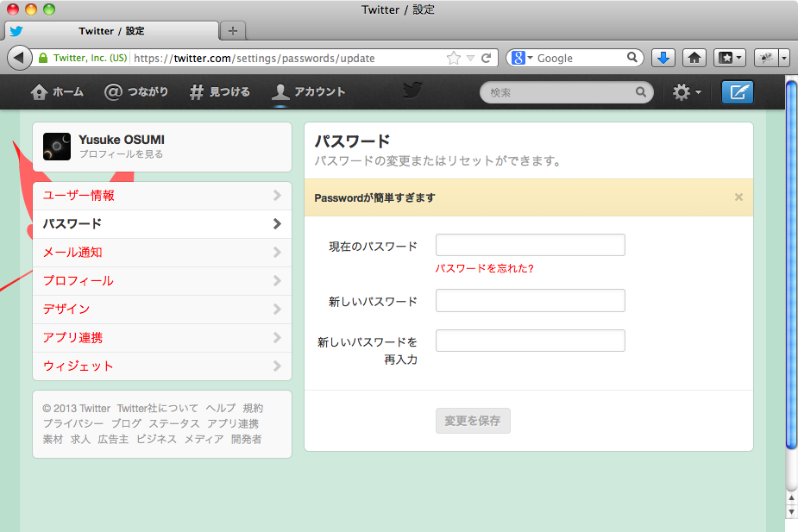Screen dimensions: 798x532
Task: Open 規約 footer link
Action: pos(253,409)
